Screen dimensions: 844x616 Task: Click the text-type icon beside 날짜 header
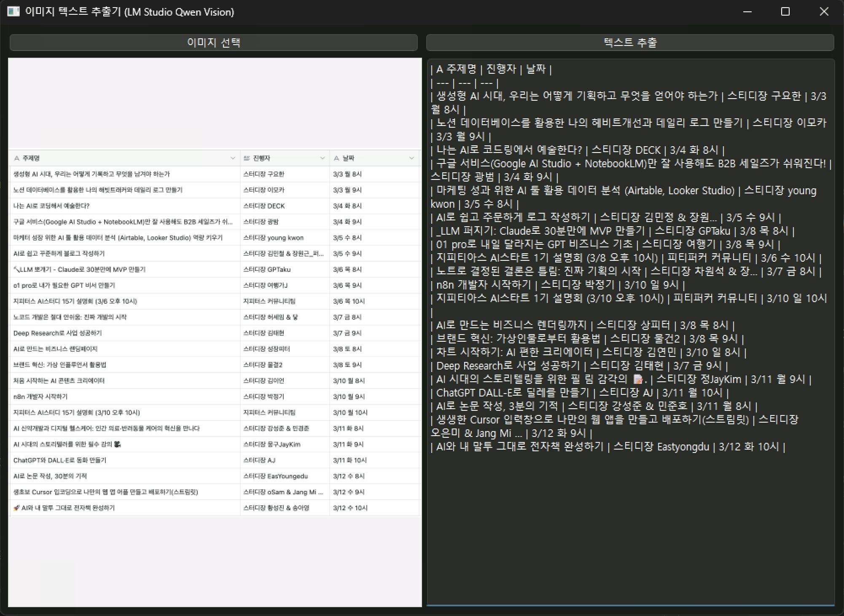[x=336, y=158]
